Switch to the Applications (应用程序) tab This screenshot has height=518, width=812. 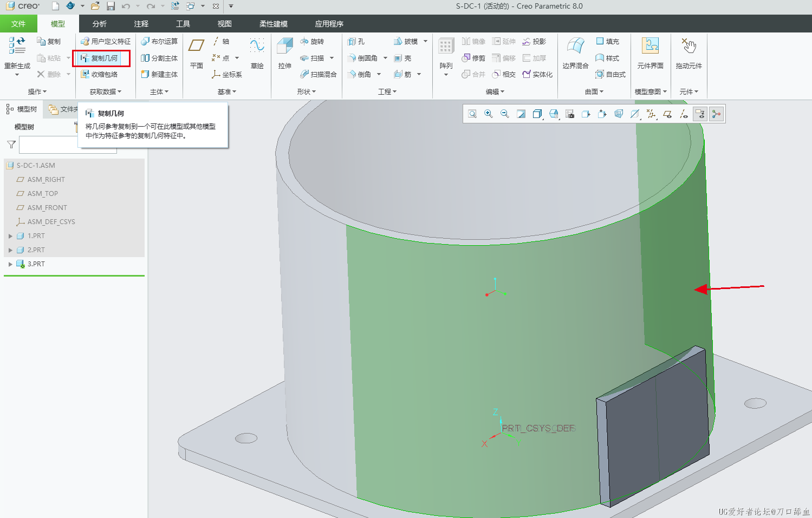tap(329, 24)
